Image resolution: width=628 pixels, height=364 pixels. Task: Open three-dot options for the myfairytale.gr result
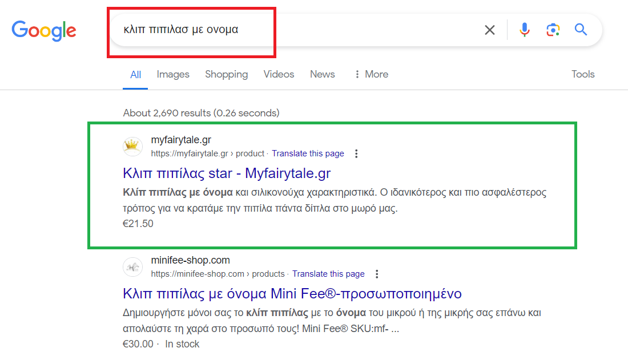coord(356,153)
